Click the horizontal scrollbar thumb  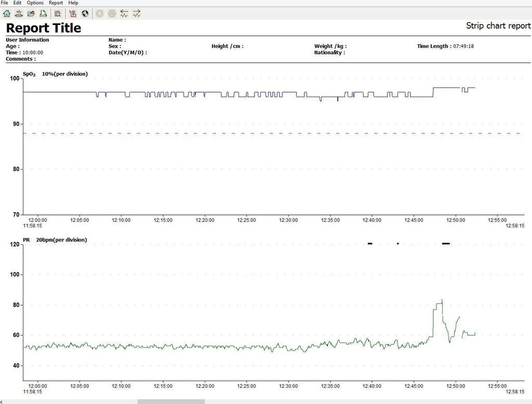171,401
